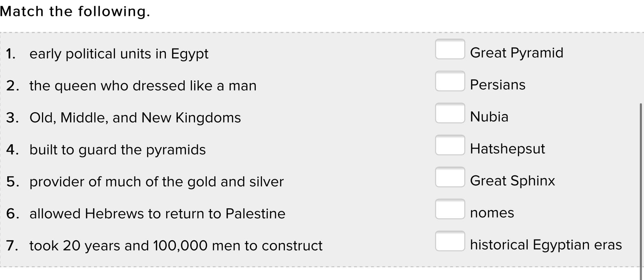Click the 'built to guard the pyramids' prompt

[x=118, y=150]
